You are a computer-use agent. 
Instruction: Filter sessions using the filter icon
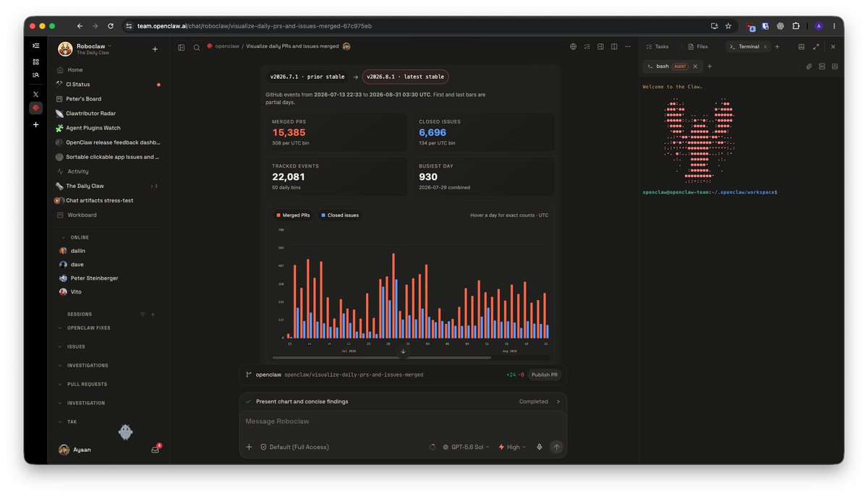[x=142, y=315]
